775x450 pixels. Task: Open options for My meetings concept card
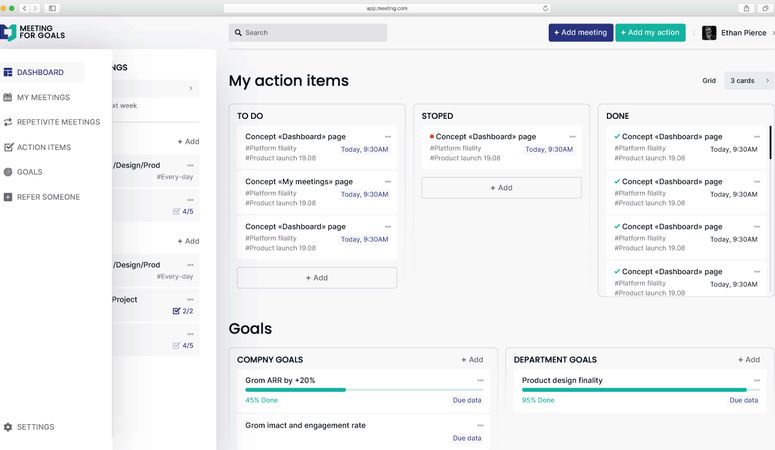point(388,182)
